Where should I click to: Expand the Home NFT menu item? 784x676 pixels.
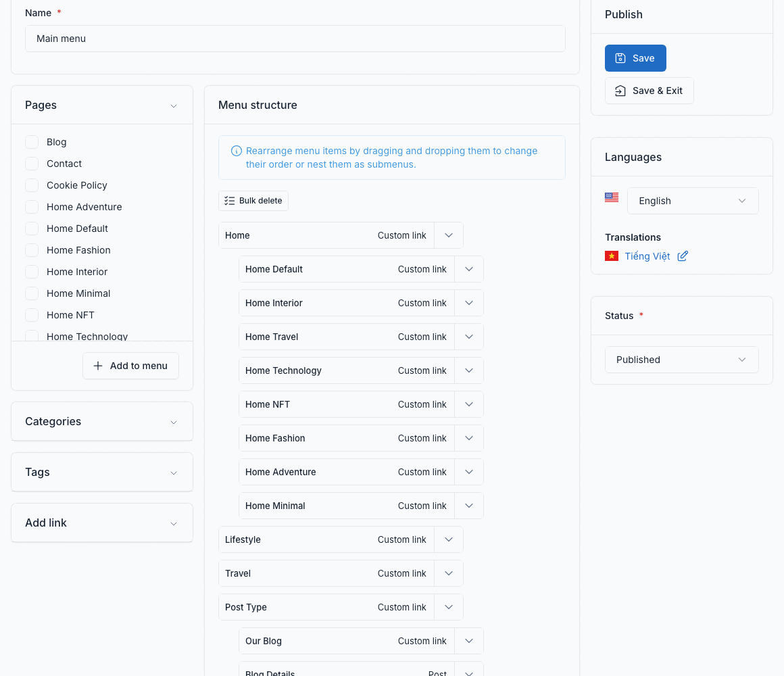(x=468, y=404)
